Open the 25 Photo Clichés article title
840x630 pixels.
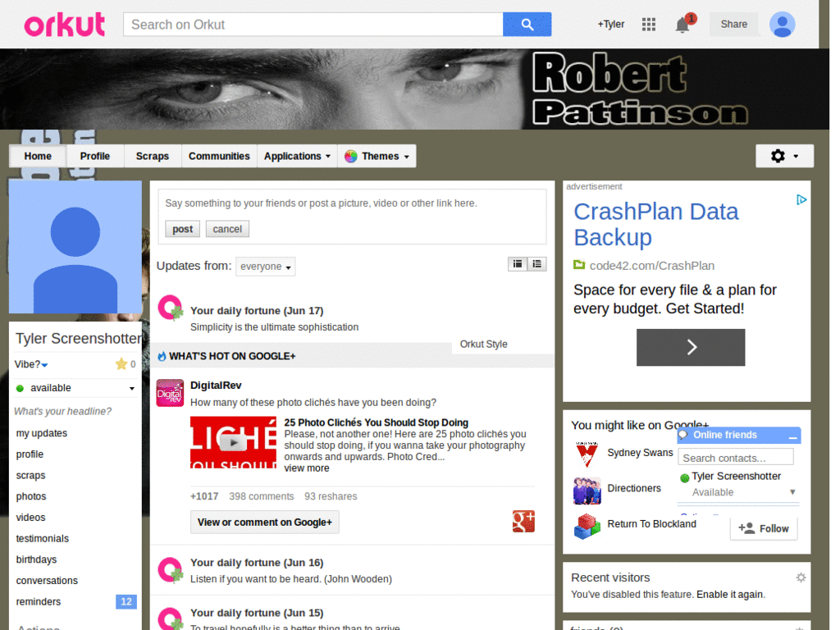[x=376, y=422]
